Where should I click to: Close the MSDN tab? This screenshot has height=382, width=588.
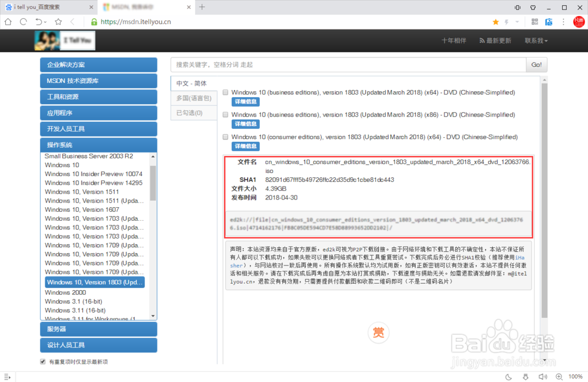(189, 7)
